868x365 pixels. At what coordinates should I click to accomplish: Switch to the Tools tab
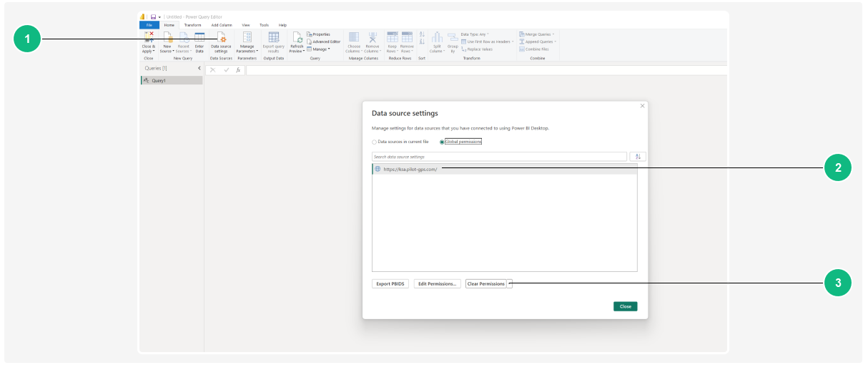pyautogui.click(x=265, y=24)
